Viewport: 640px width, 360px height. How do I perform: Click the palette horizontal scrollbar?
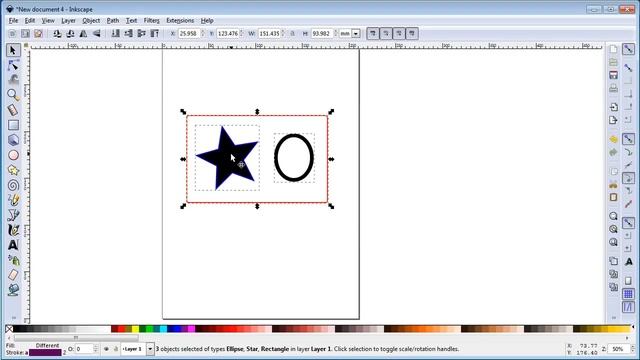pos(76,338)
